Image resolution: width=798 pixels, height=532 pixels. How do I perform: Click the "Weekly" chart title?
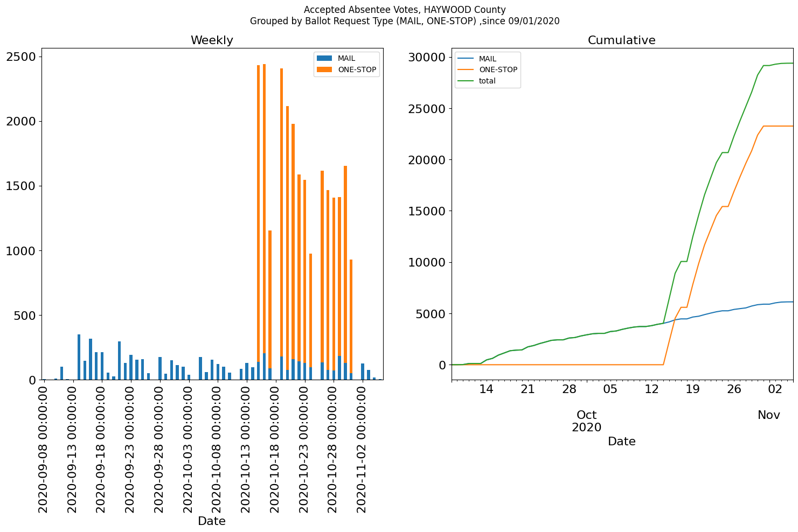coord(212,40)
